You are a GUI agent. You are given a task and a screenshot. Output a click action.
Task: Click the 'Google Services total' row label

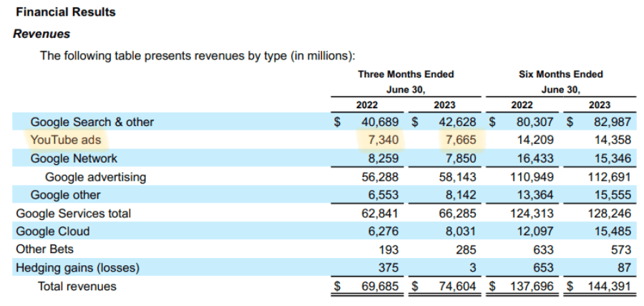pyautogui.click(x=73, y=214)
